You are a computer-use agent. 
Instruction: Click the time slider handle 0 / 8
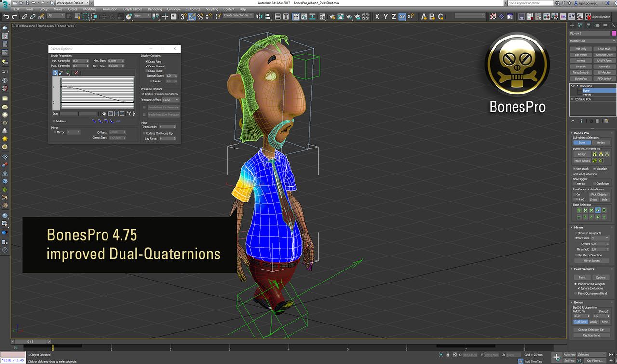[x=30, y=341]
